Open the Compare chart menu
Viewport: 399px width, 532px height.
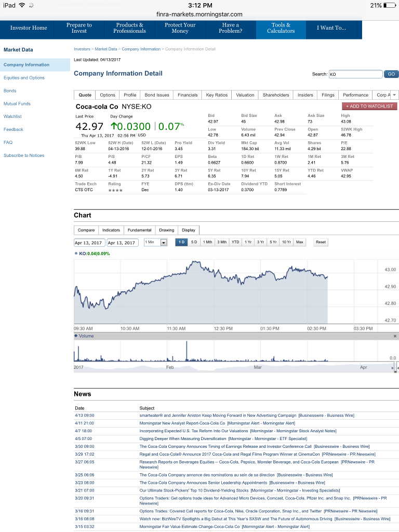point(86,230)
